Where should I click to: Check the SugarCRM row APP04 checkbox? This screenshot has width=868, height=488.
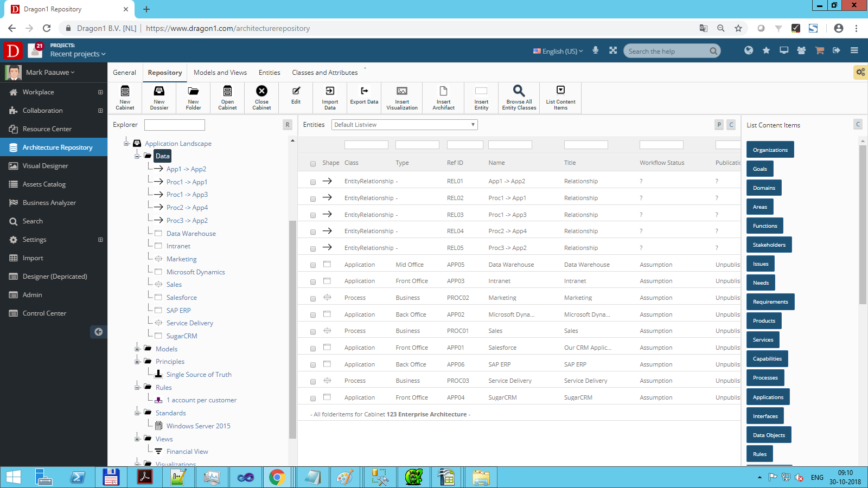click(x=313, y=398)
